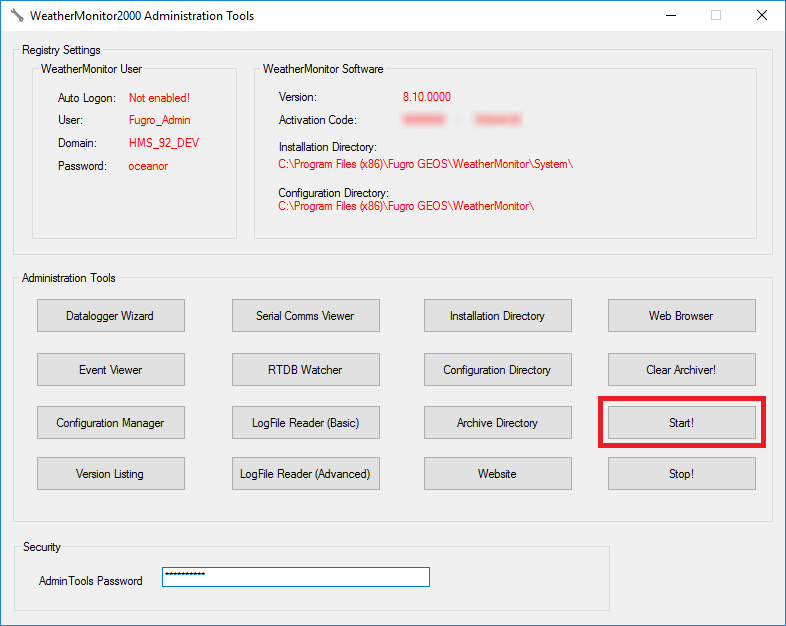This screenshot has height=626, width=786.
Task: Launch RTDB Watcher
Action: click(x=306, y=369)
